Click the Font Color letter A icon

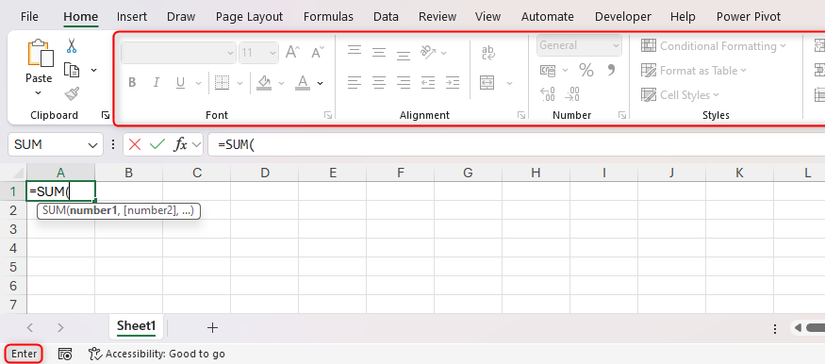[x=302, y=83]
